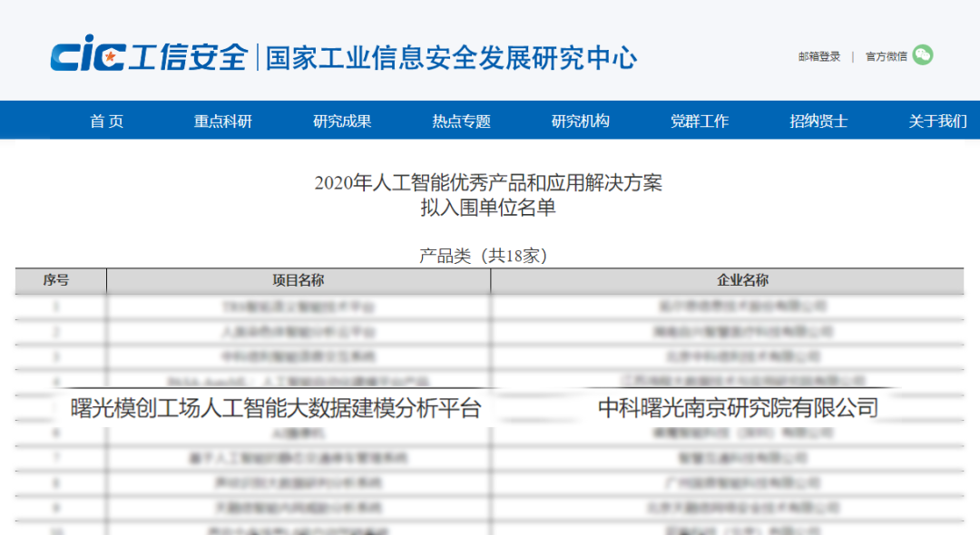Select 研究成果 in the navigation bar

click(x=342, y=122)
